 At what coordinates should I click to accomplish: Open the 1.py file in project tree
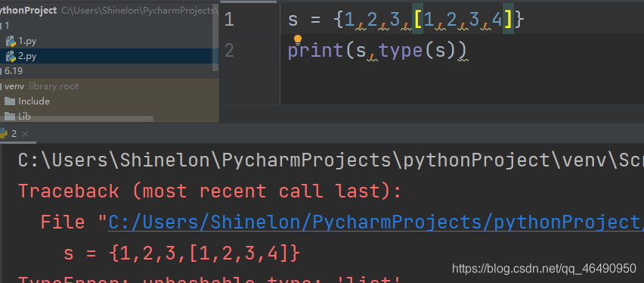(x=27, y=41)
